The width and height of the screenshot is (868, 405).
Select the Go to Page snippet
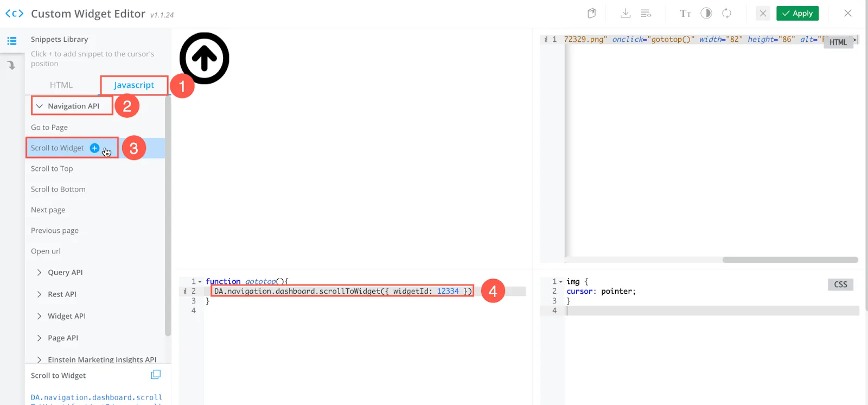(x=49, y=127)
